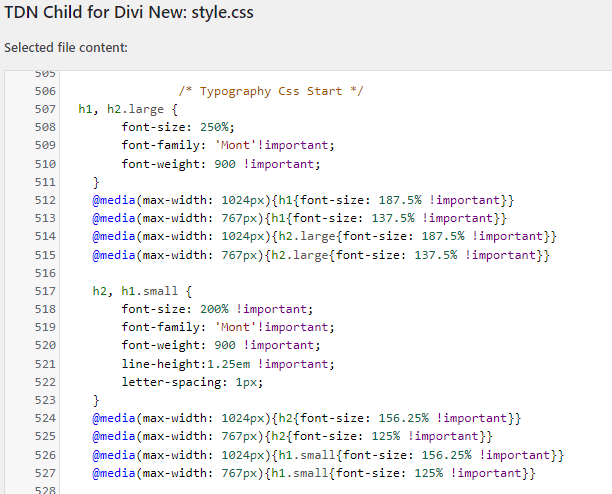The height and width of the screenshot is (494, 612).
Task: Click line 514 h2.large 187.5% rule
Action: (x=324, y=236)
